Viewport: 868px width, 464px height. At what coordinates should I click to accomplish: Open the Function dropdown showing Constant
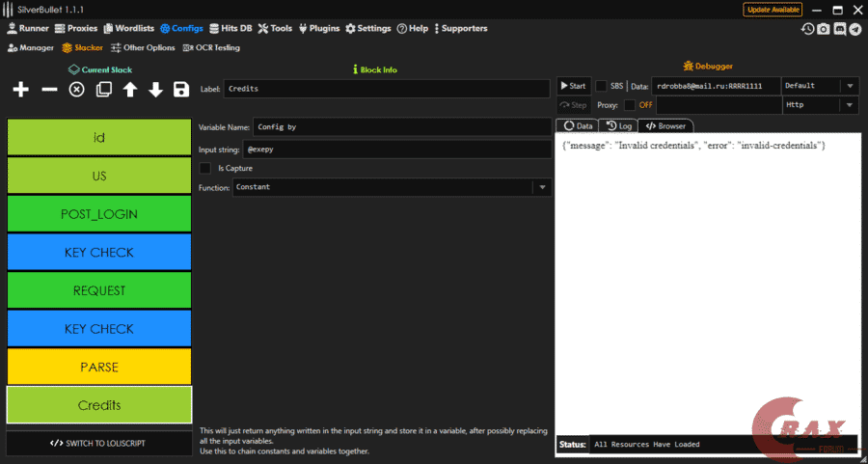(x=392, y=187)
